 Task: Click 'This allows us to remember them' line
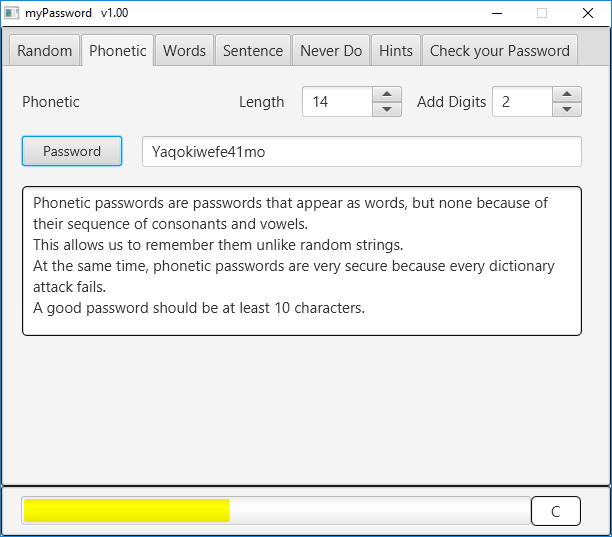[218, 245]
